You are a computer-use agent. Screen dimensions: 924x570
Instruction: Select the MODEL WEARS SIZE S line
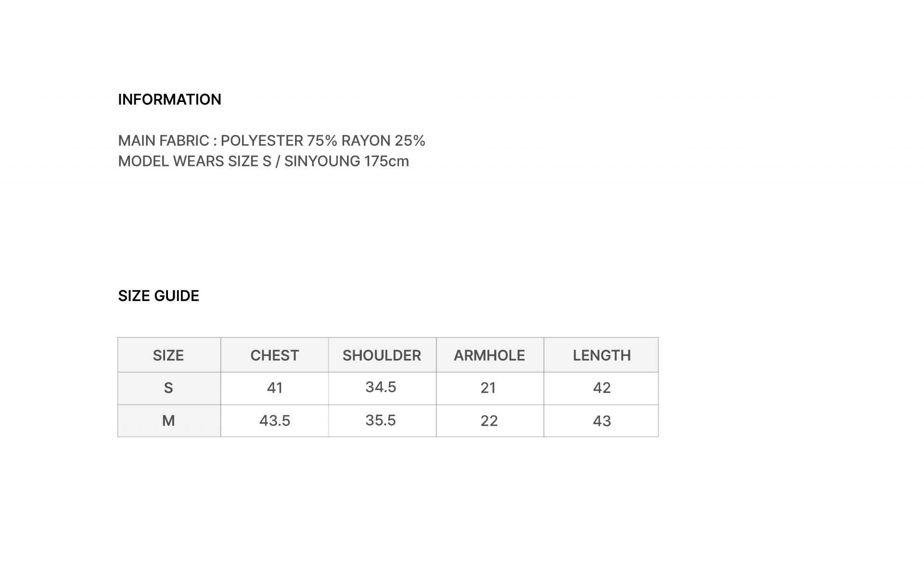(x=263, y=161)
